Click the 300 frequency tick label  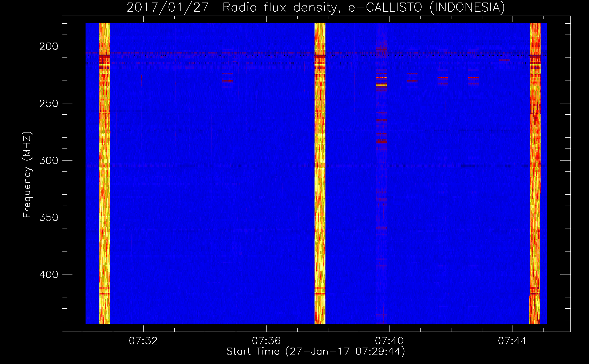[49, 161]
